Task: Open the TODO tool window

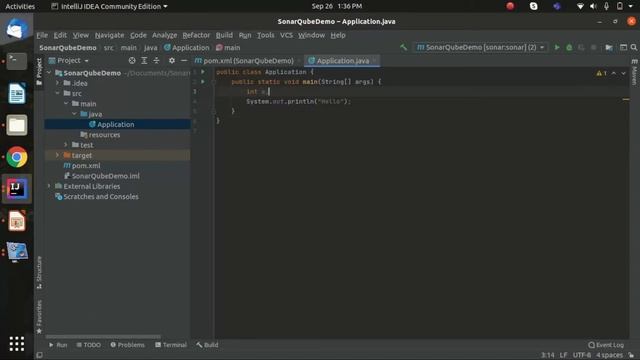Action: click(x=89, y=345)
